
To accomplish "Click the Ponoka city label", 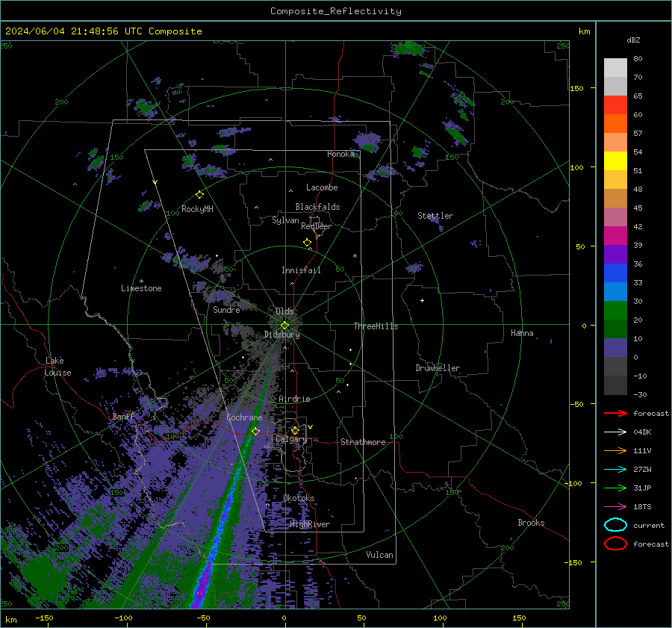I will point(340,154).
